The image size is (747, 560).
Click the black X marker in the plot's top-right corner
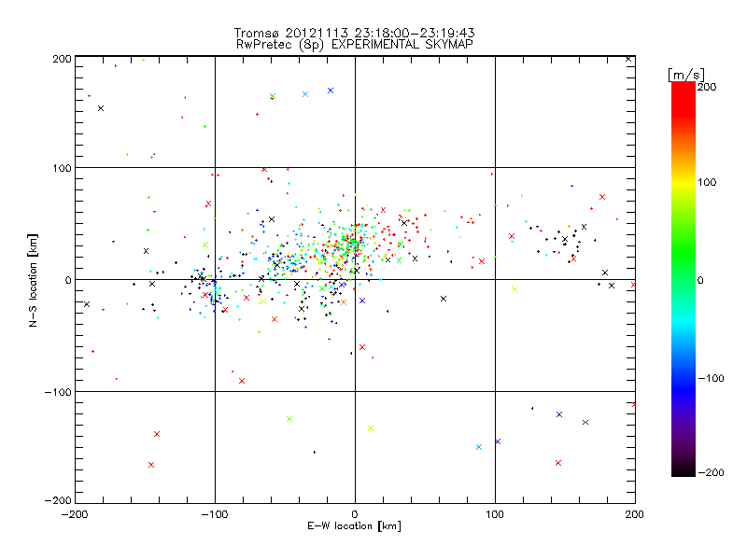click(628, 59)
